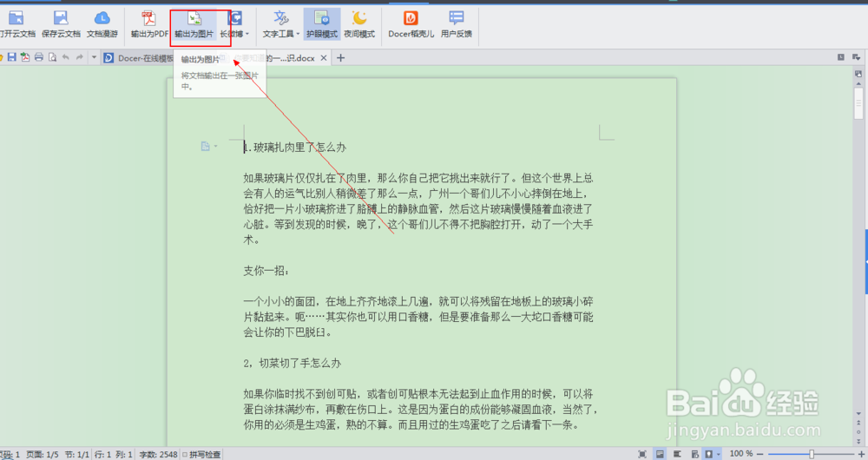Click the vertical scrollbar thumb
Viewport: 868px width, 460px height.
[858, 103]
